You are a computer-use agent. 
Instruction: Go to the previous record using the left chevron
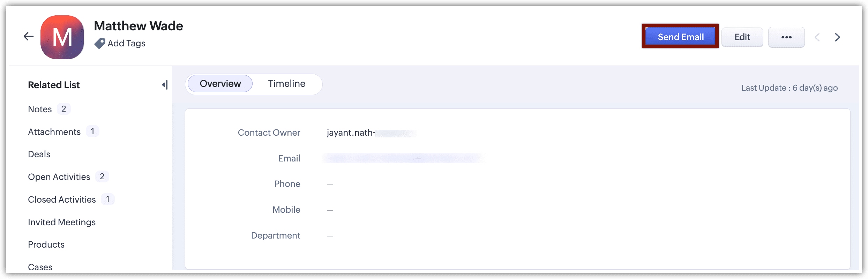pos(817,37)
